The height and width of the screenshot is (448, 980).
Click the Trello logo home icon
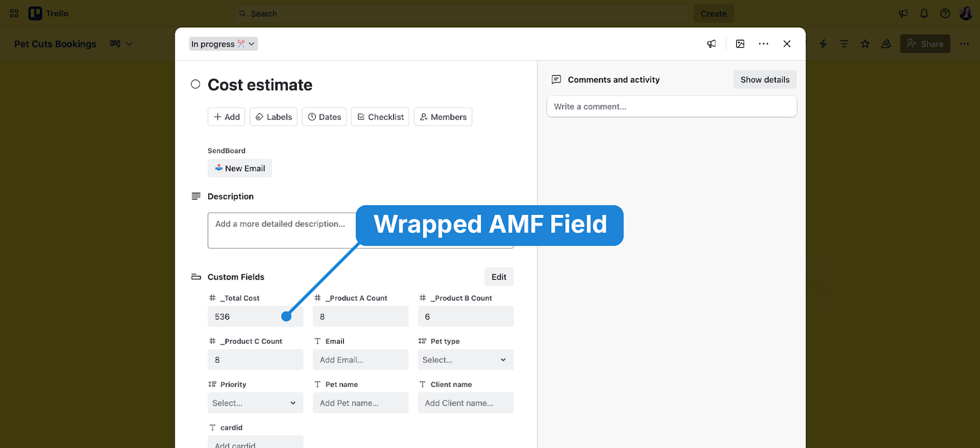[x=36, y=13]
